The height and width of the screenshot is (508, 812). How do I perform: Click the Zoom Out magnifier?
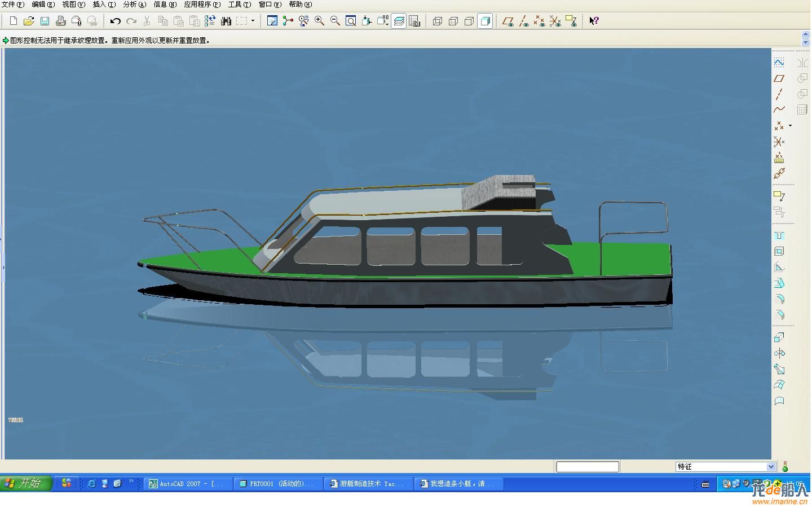coord(335,21)
